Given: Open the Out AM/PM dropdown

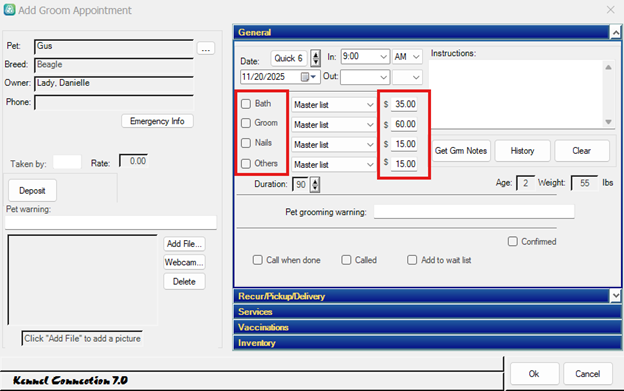Looking at the screenshot, I should [x=407, y=77].
